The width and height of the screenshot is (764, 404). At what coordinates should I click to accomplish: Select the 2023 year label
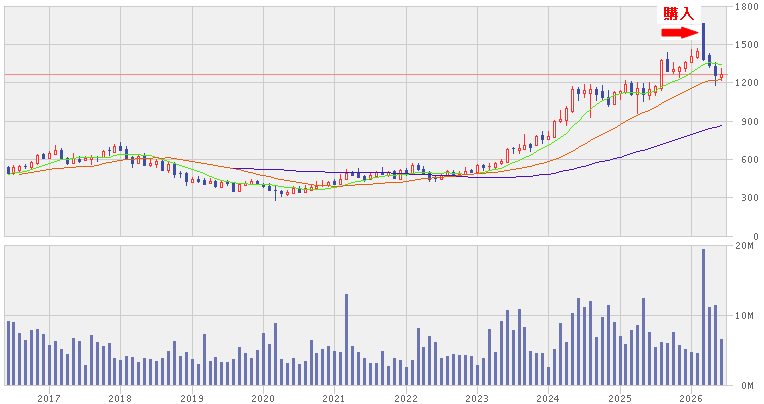click(477, 399)
